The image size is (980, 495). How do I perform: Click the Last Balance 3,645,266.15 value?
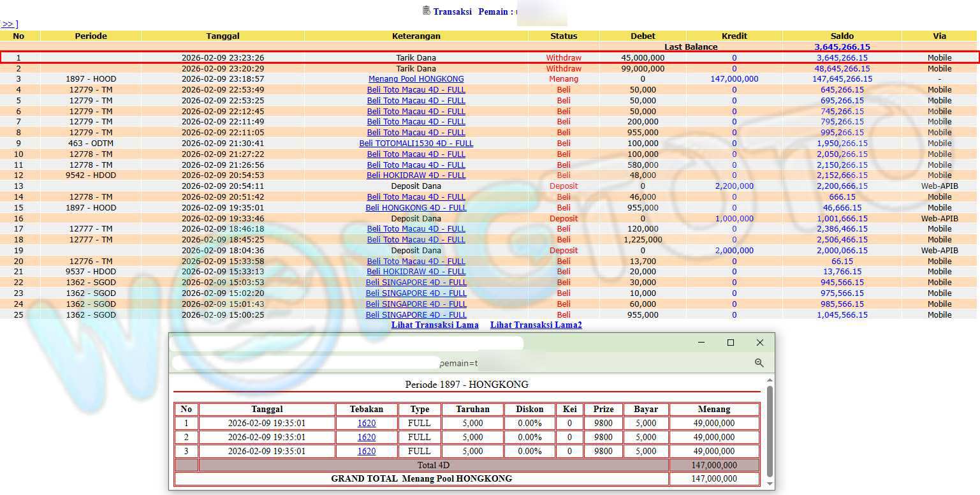(x=842, y=47)
